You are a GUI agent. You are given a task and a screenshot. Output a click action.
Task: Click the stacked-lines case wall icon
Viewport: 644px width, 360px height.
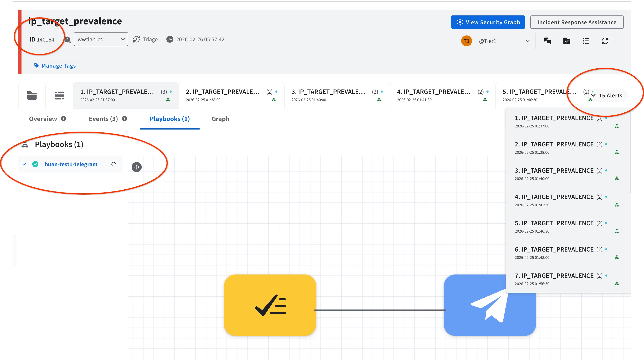(59, 96)
